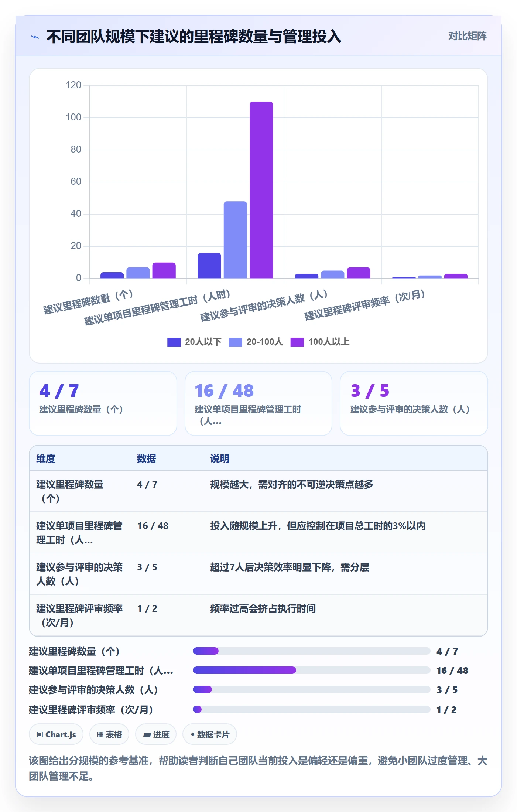This screenshot has width=517, height=812.
Task: Click the light-blue bar reaching 48 in the chart
Action: [x=235, y=240]
